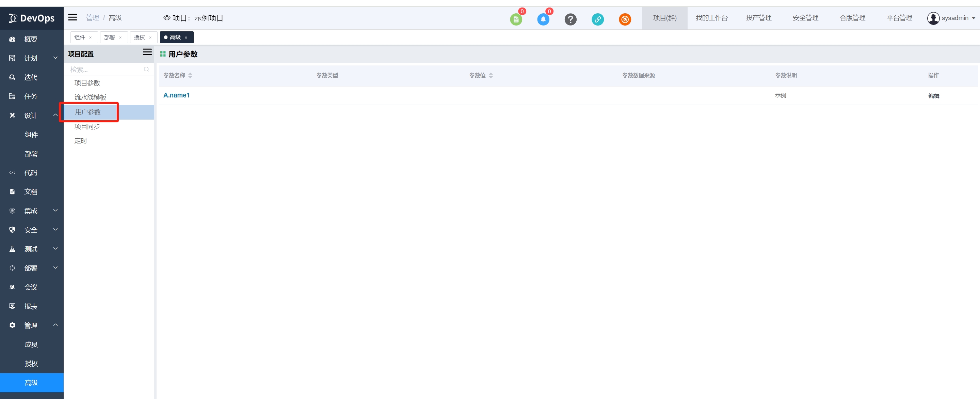This screenshot has height=399, width=980.
Task: Expand the 集成 sidebar menu
Action: 32,211
